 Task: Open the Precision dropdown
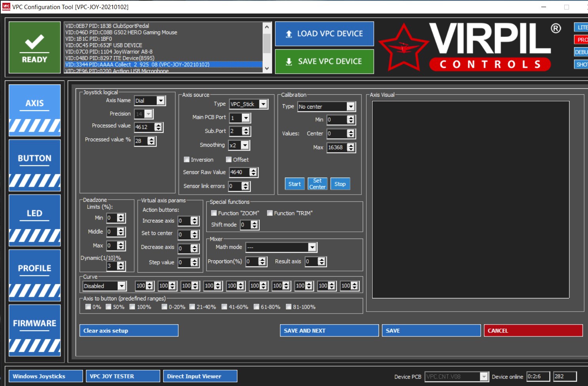(x=148, y=114)
